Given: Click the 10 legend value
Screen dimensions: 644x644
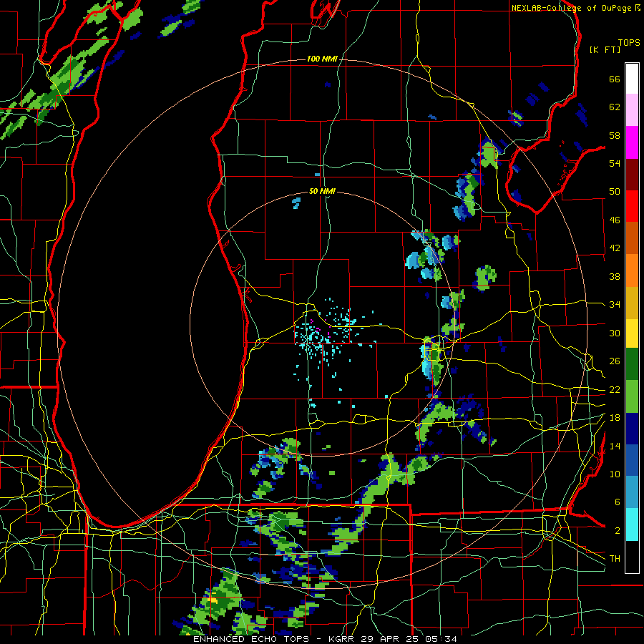Looking at the screenshot, I should coord(615,474).
